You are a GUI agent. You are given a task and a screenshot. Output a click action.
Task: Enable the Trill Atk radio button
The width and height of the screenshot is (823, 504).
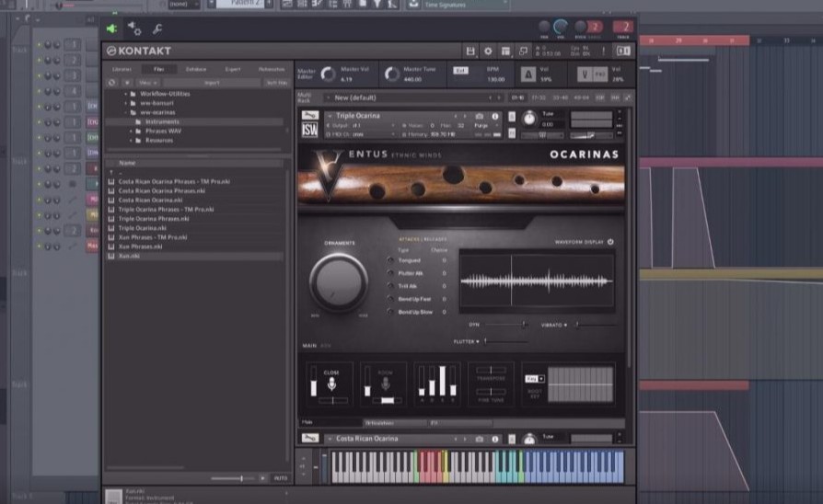point(390,286)
